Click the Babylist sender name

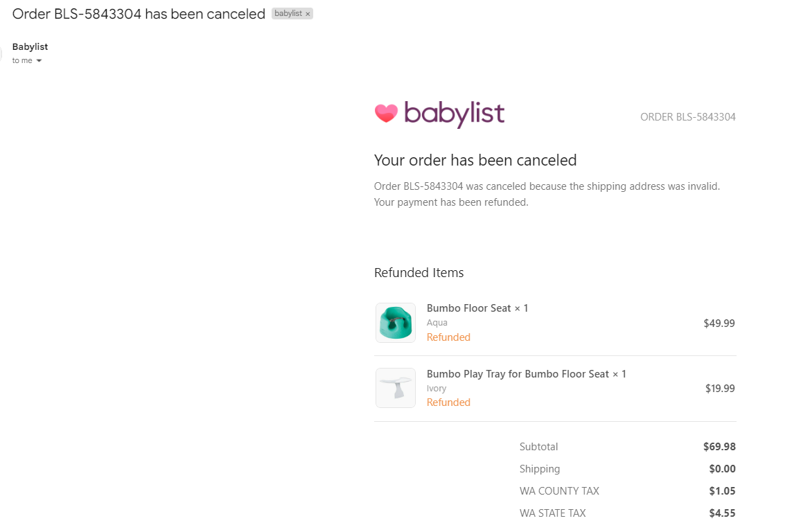click(30, 46)
